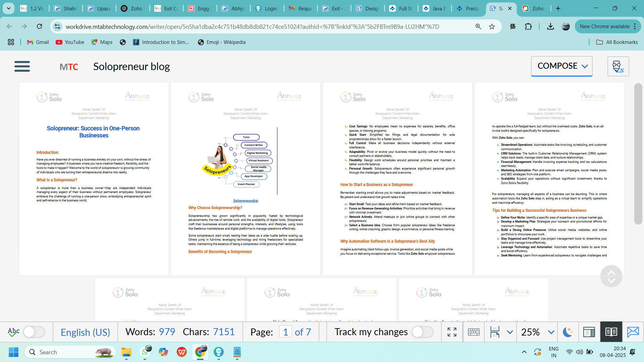Click the Chars: 7151 counter
This screenshot has width=644, height=362.
[209, 332]
